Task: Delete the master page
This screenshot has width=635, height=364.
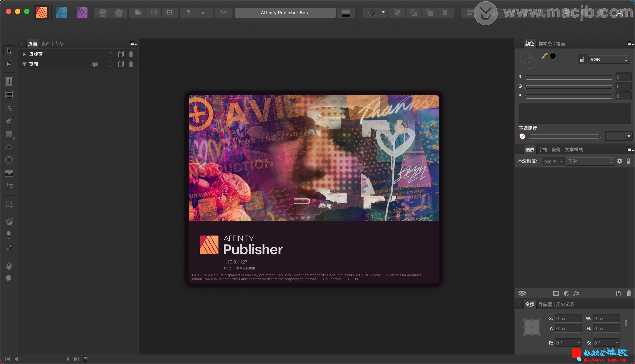Action: [x=131, y=54]
